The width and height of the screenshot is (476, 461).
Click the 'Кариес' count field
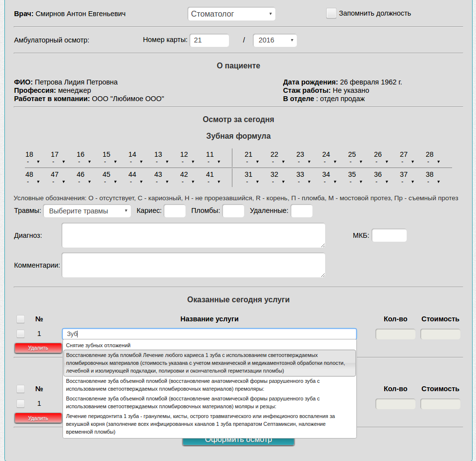click(175, 211)
